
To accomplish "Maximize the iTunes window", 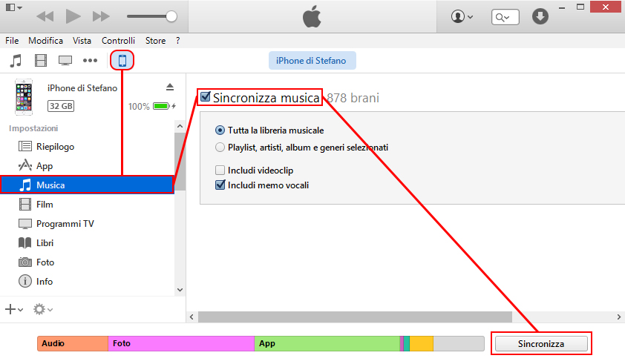I will tap(580, 7).
